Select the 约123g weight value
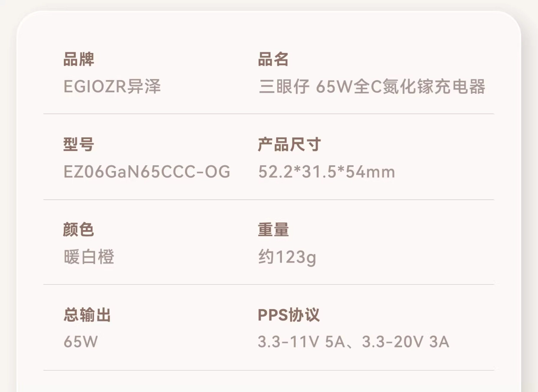Viewport: 538px width, 392px height. tap(287, 257)
